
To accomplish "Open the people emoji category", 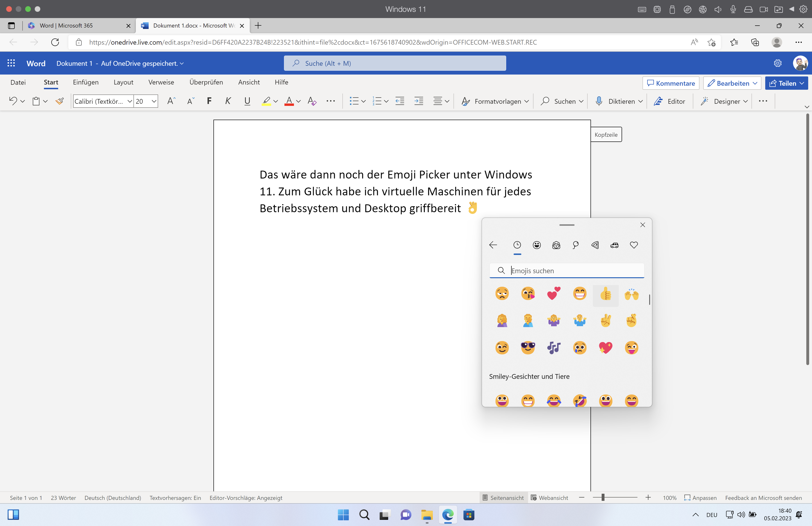I will tap(556, 245).
